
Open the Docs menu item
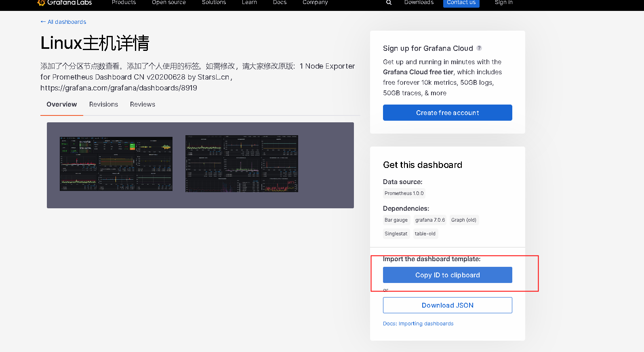[x=280, y=2]
